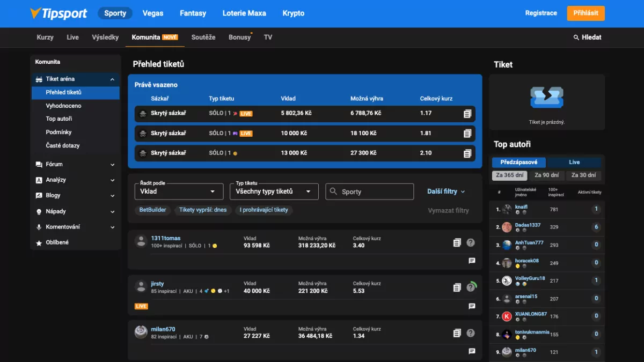The width and height of the screenshot is (644, 362).
Task: Enable the 'I prohrávající tikety' filter chip
Action: point(264,210)
